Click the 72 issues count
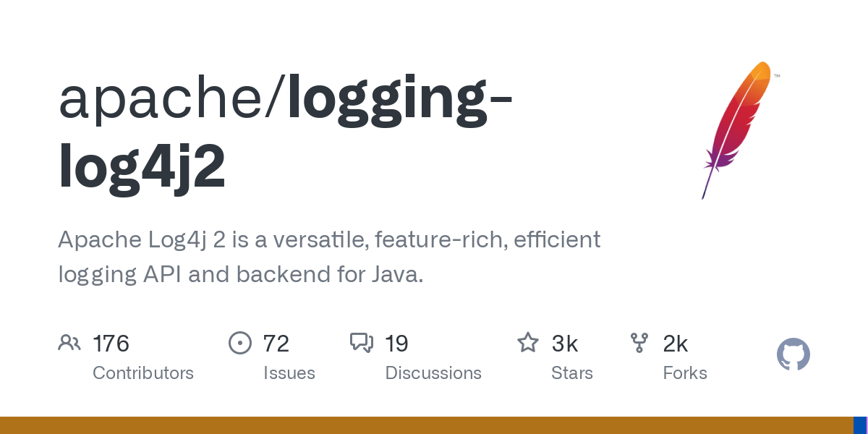 tap(276, 344)
